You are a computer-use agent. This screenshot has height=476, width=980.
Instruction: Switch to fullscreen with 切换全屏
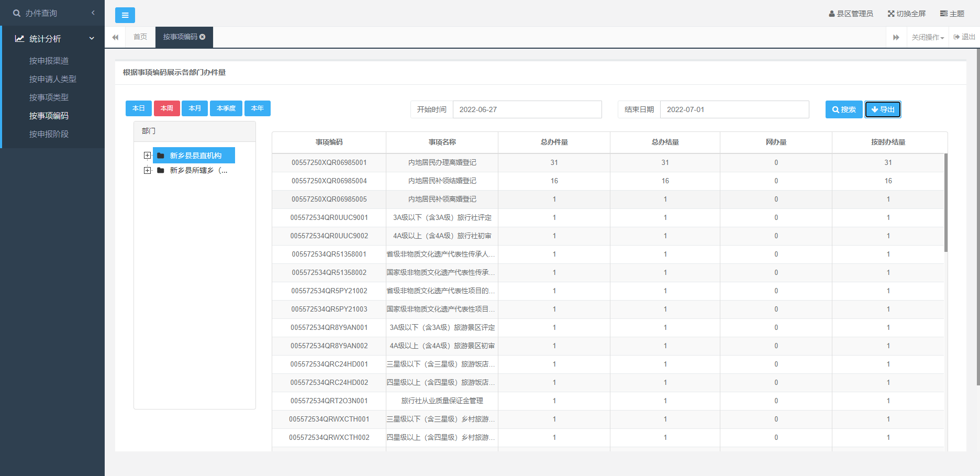point(907,14)
